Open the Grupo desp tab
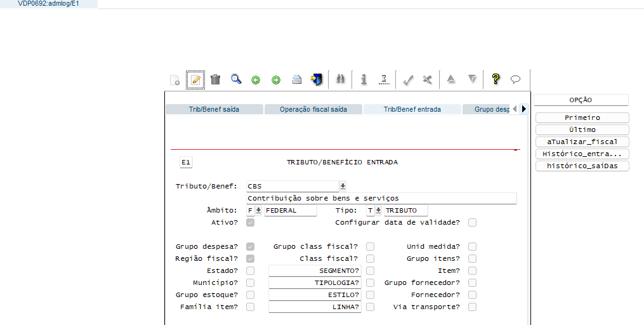The width and height of the screenshot is (644, 325). click(487, 109)
